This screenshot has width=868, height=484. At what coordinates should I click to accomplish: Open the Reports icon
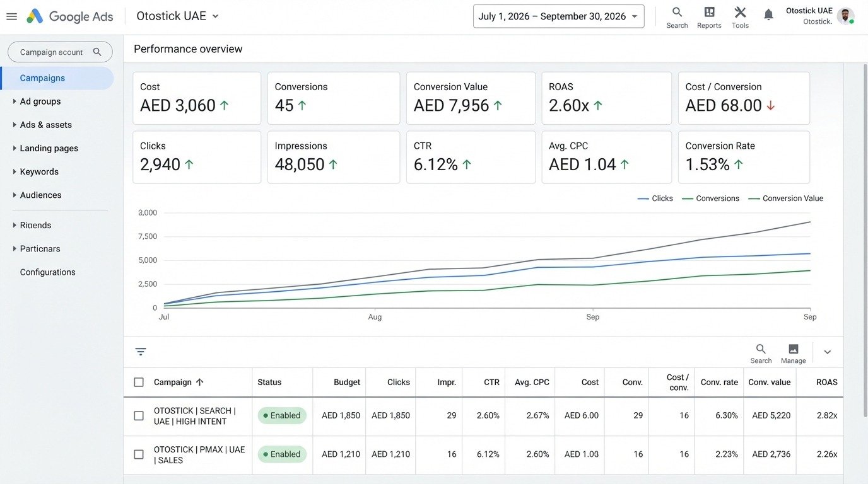[x=709, y=18]
